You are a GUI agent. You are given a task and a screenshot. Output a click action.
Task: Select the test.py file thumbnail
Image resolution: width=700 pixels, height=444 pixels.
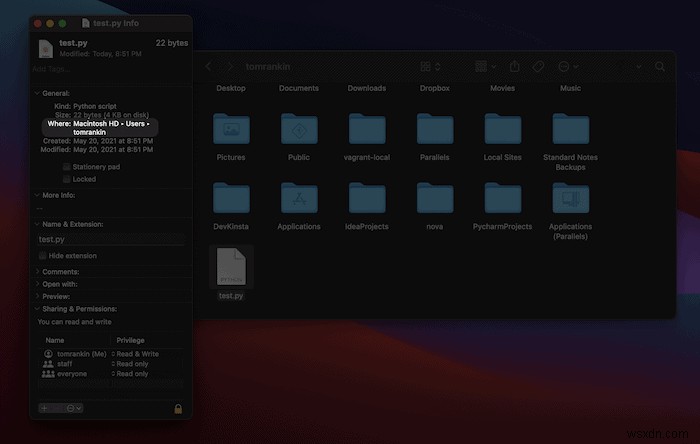coord(231,266)
